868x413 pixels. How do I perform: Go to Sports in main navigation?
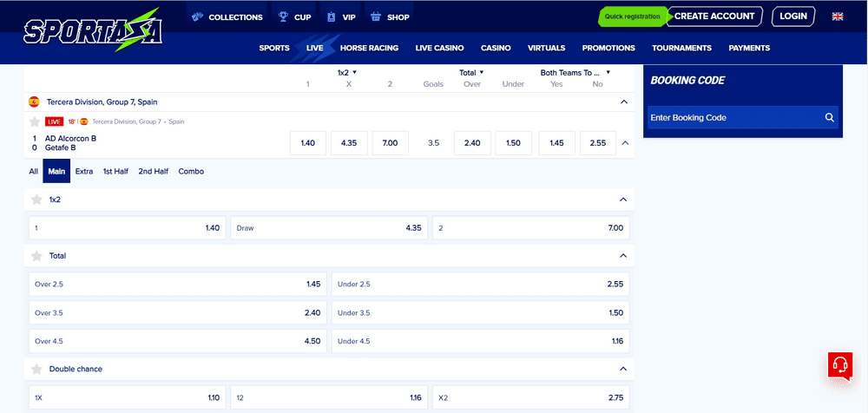click(274, 49)
